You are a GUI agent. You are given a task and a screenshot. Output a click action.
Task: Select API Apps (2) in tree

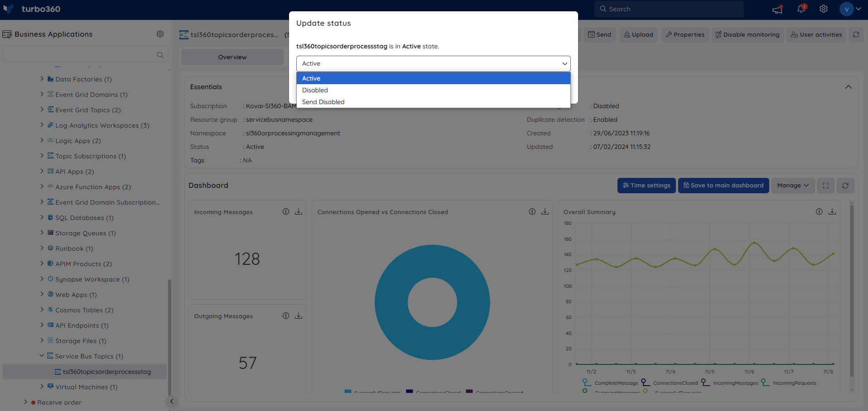pyautogui.click(x=74, y=172)
